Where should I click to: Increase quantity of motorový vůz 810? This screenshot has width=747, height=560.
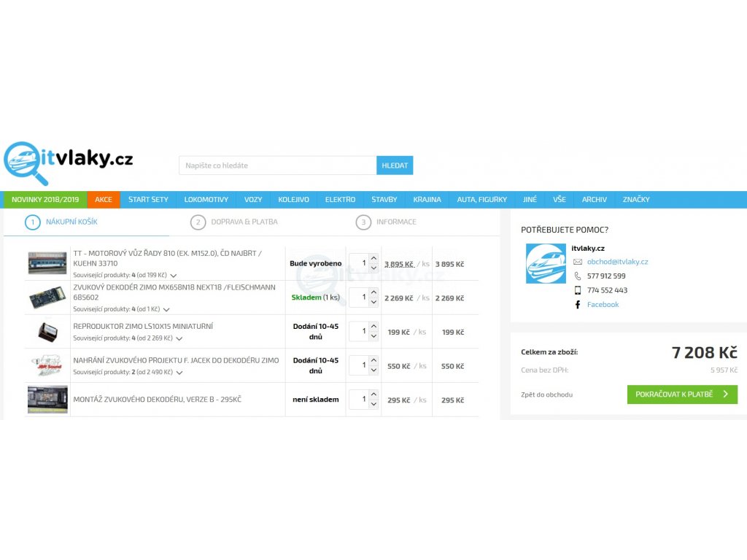click(374, 258)
